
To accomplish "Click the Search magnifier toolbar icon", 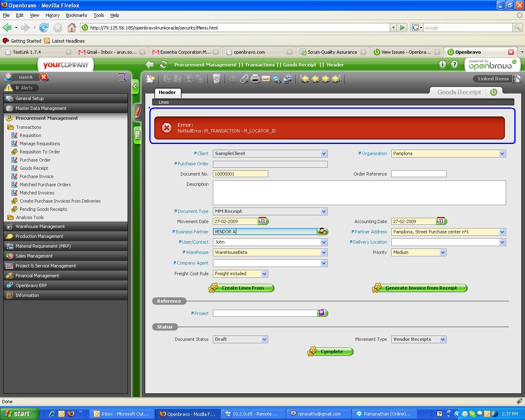I will [x=276, y=79].
